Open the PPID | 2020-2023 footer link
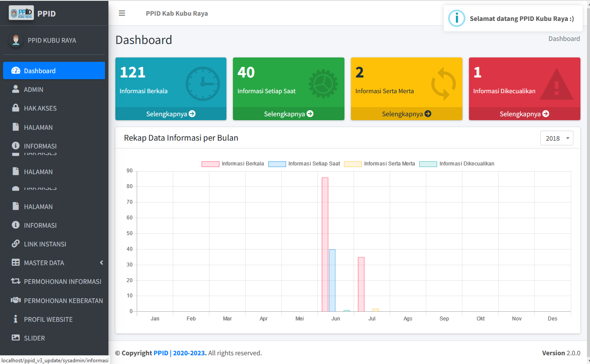 coord(180,353)
